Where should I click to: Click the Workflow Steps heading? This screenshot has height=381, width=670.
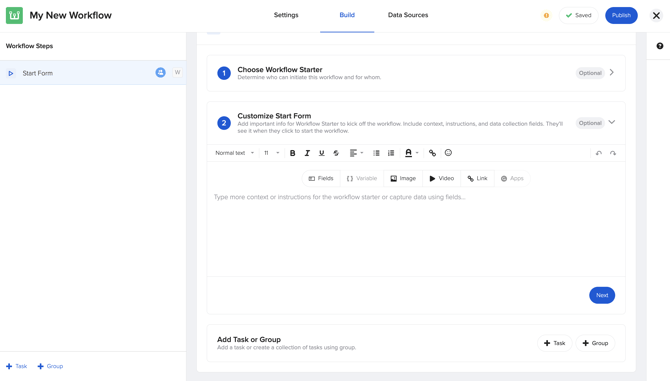coord(29,46)
